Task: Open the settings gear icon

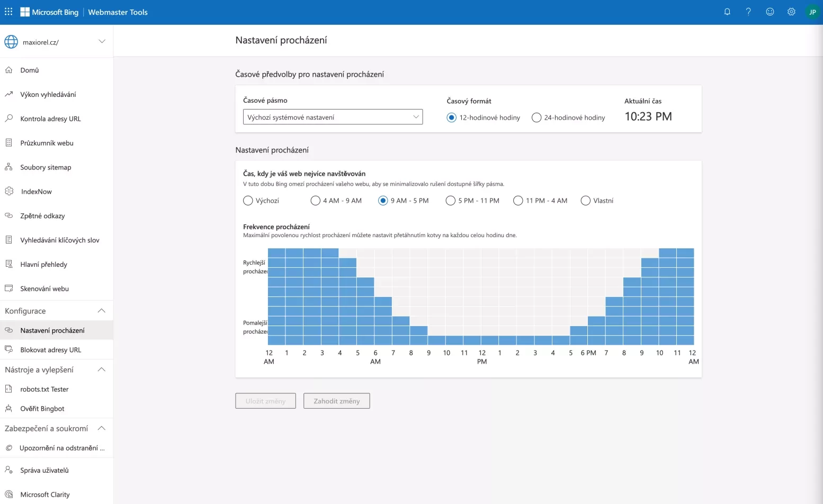Action: point(791,12)
